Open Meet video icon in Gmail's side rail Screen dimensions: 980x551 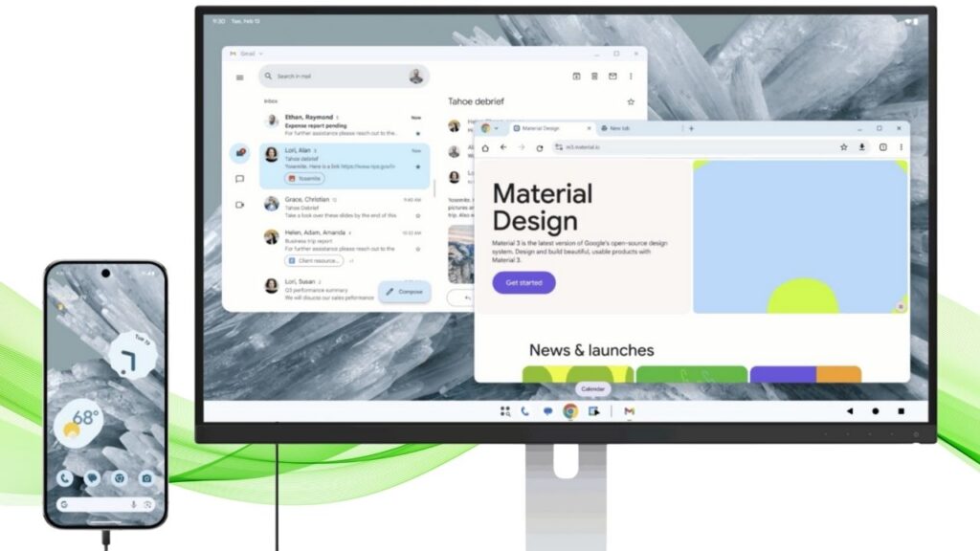click(x=239, y=205)
